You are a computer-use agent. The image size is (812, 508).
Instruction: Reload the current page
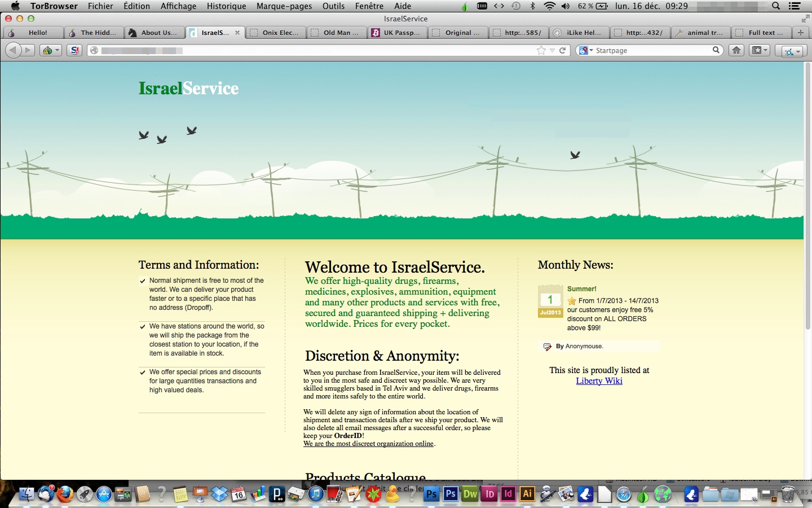[562, 50]
